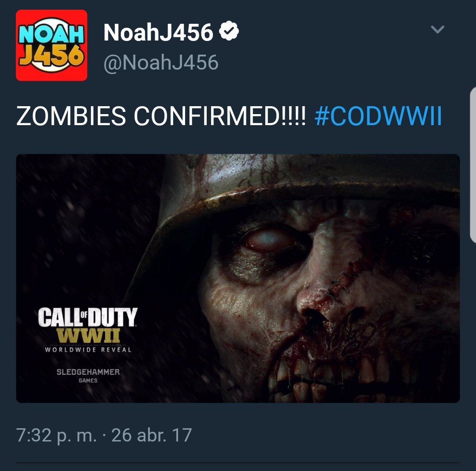Click the gold WWII lettering

click(x=88, y=335)
